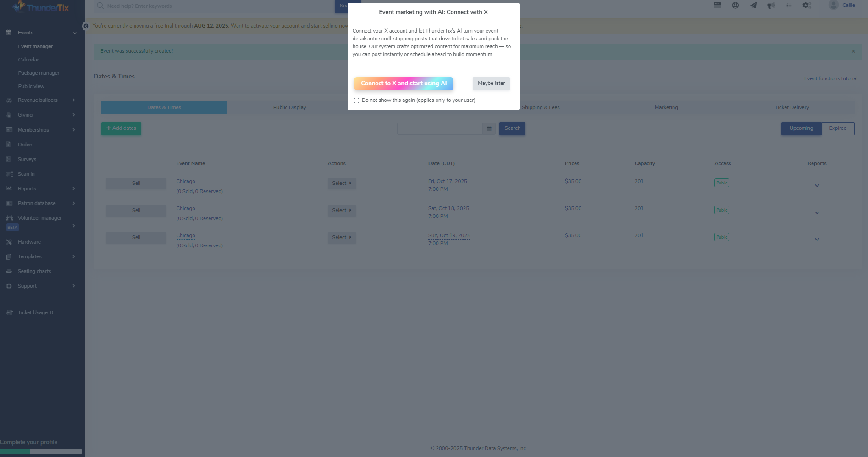
Task: Click 'Connect to X and start using AI'
Action: [x=404, y=84]
